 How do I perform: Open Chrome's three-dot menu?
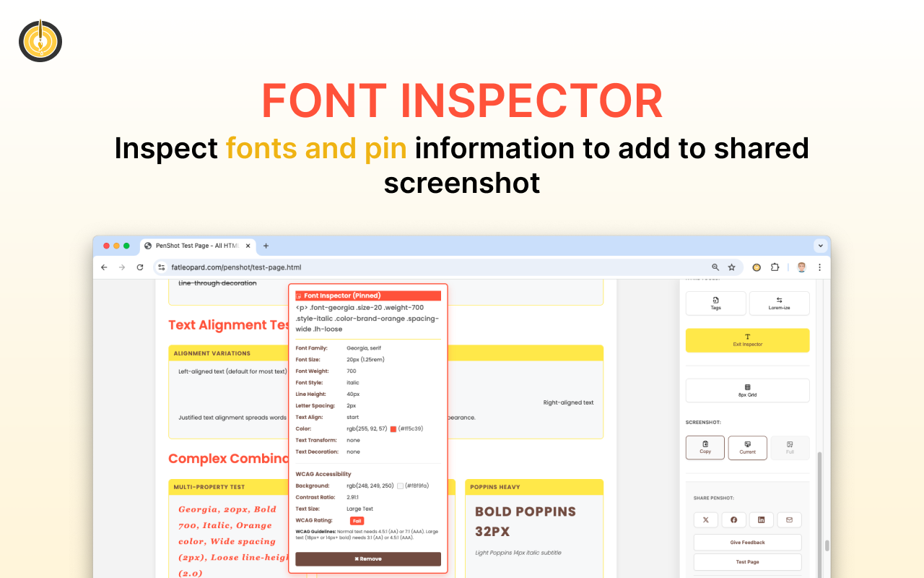[819, 267]
